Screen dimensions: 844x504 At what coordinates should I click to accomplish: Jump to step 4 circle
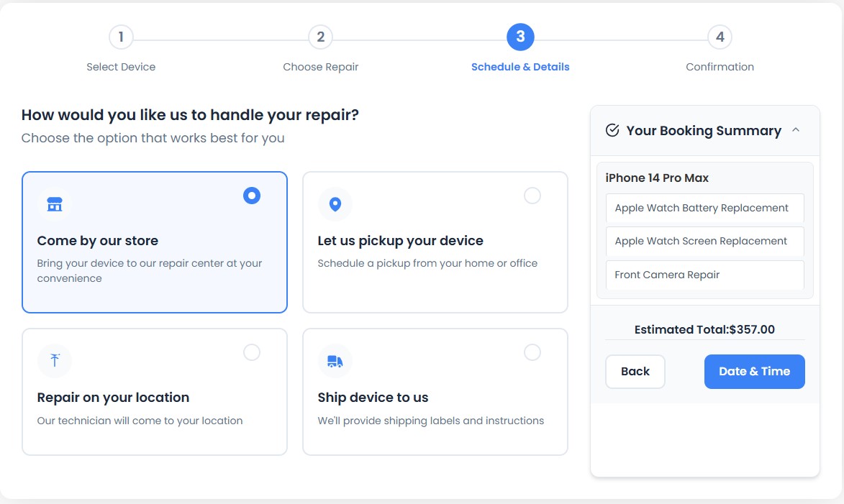(720, 37)
